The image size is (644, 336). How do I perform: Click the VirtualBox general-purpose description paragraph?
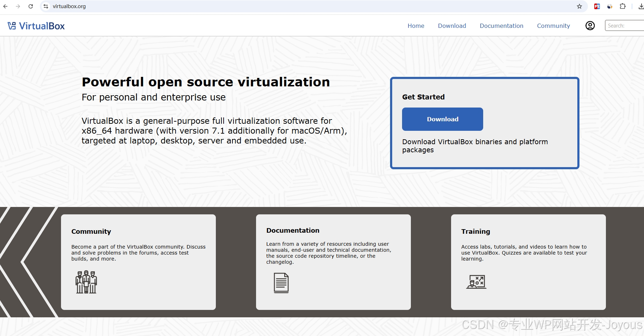pyautogui.click(x=214, y=131)
